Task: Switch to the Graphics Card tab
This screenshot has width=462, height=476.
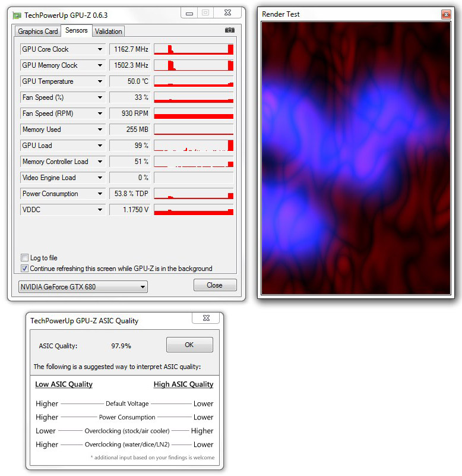Action: tap(38, 31)
